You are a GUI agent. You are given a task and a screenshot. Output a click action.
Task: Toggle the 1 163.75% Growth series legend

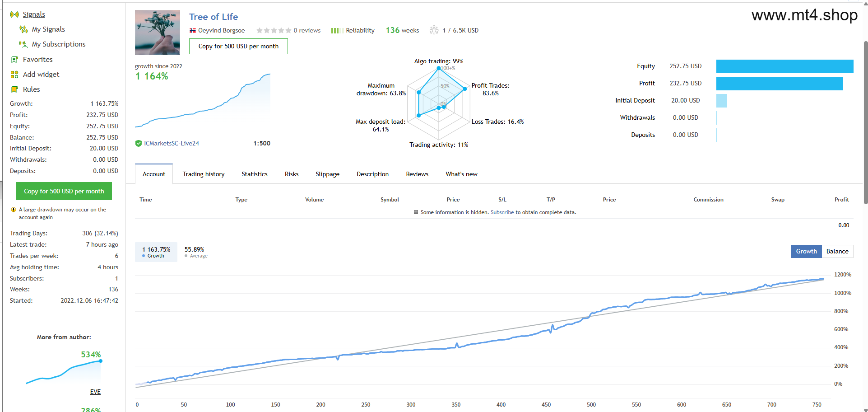pyautogui.click(x=156, y=252)
